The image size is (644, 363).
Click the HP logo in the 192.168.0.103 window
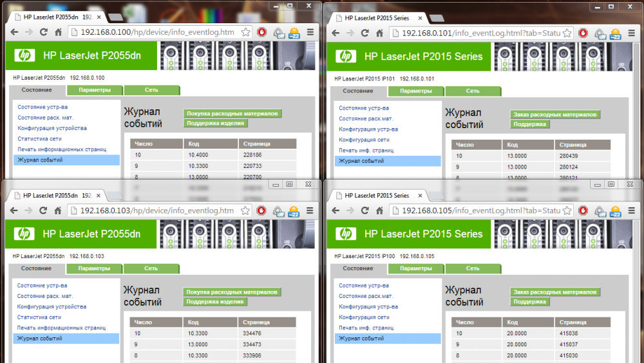pyautogui.click(x=24, y=234)
